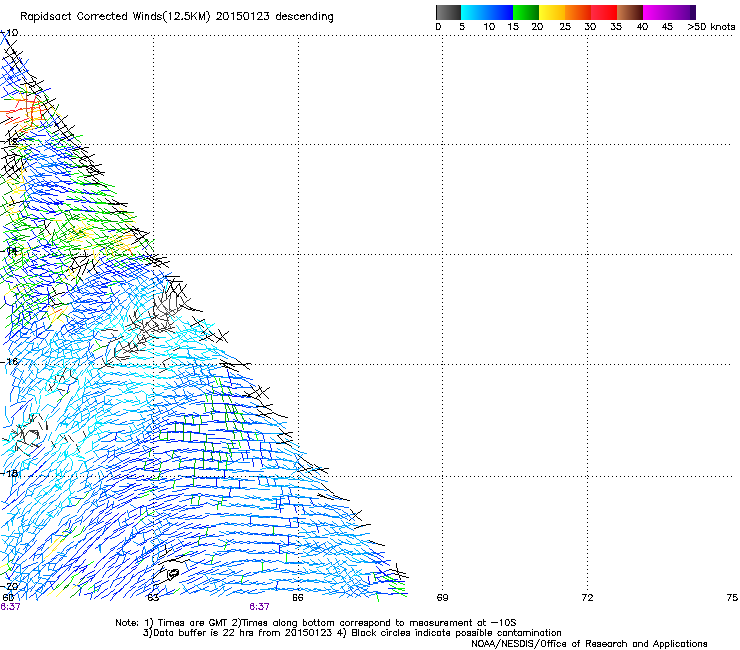Click 'NOAA/NESDIS/Office of Research and Applications' credit
This screenshot has height=650, width=740.
coord(589,644)
